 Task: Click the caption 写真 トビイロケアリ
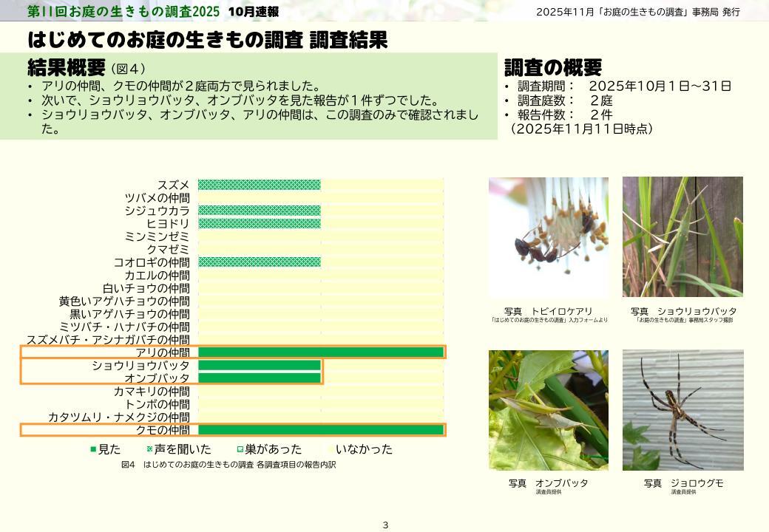point(549,311)
